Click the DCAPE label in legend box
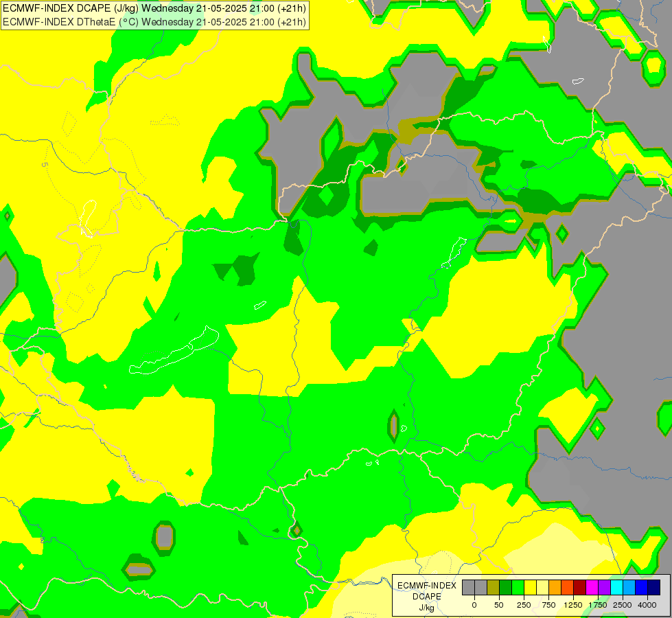The width and height of the screenshot is (672, 618). 427,597
